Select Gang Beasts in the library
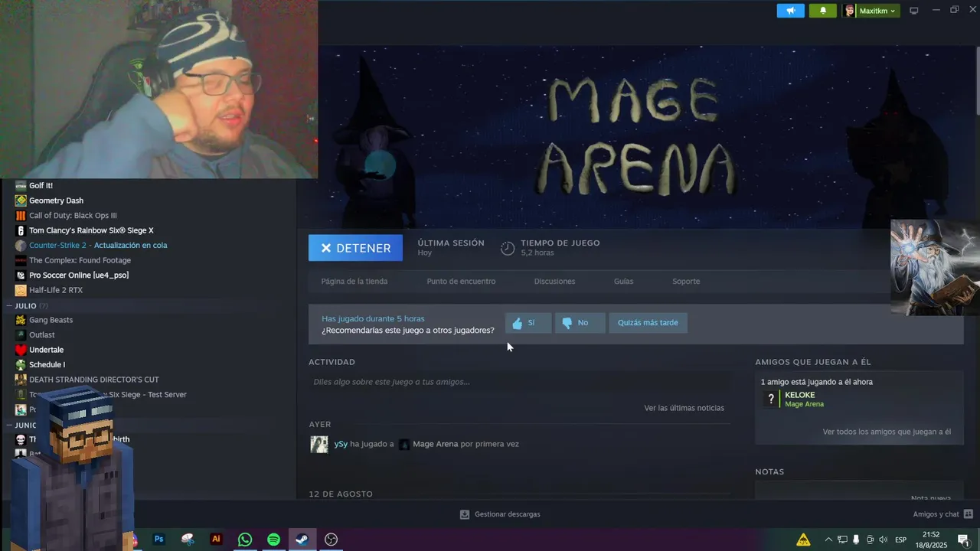Viewport: 980px width, 551px height. point(51,320)
